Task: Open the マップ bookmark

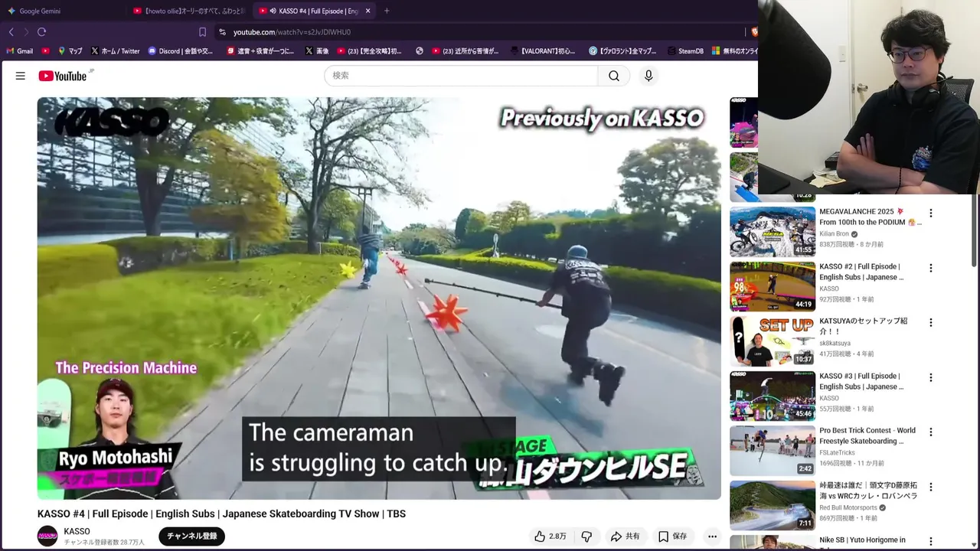Action: coord(70,51)
